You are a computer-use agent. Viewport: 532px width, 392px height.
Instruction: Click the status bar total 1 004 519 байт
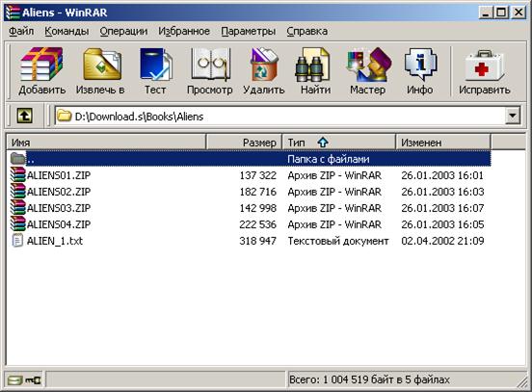pyautogui.click(x=369, y=379)
